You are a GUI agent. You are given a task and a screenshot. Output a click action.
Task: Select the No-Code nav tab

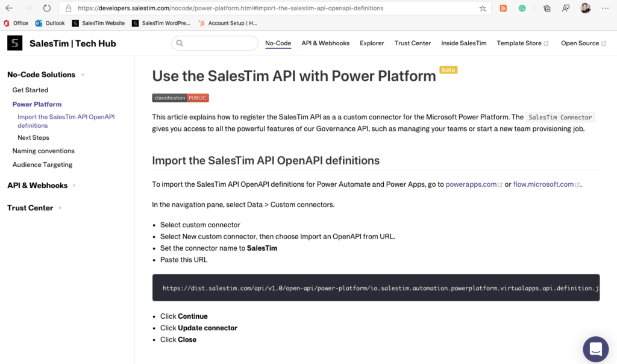coord(278,43)
